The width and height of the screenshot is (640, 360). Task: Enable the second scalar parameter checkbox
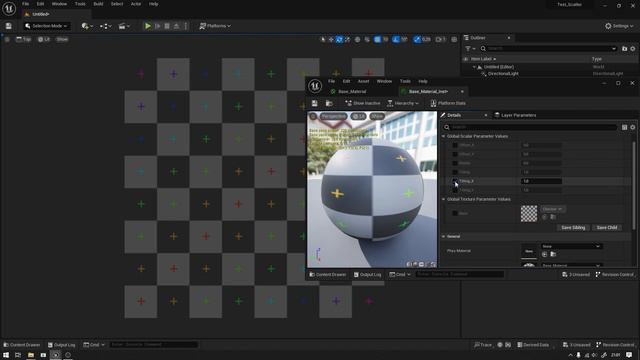455,154
